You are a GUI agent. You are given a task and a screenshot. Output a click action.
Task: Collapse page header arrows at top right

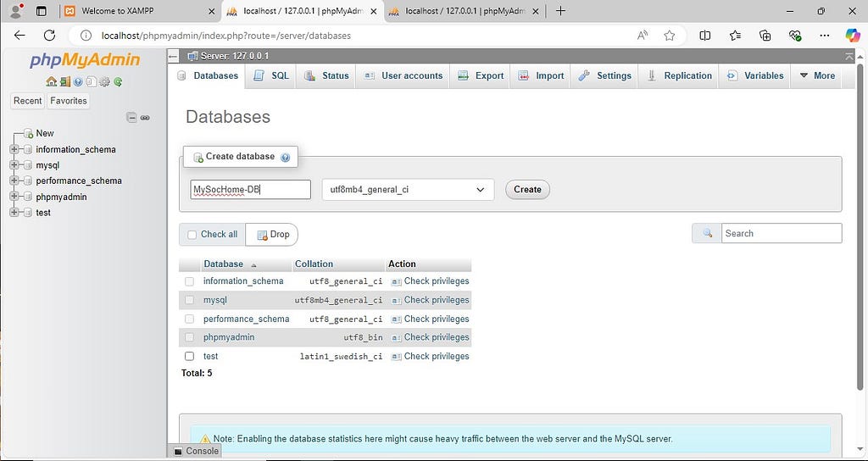pyautogui.click(x=849, y=56)
